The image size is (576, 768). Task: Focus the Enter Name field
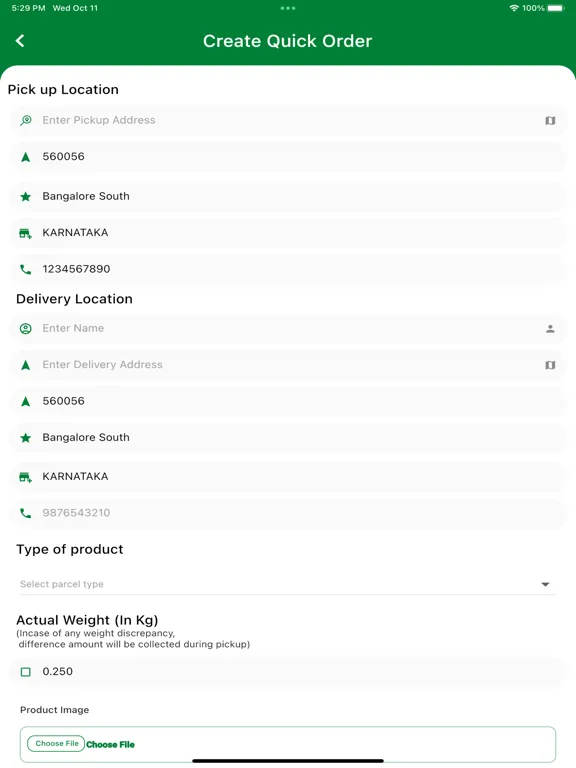[288, 329]
